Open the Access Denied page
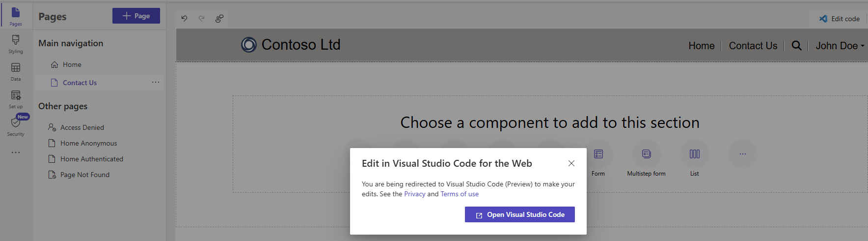 pos(82,127)
